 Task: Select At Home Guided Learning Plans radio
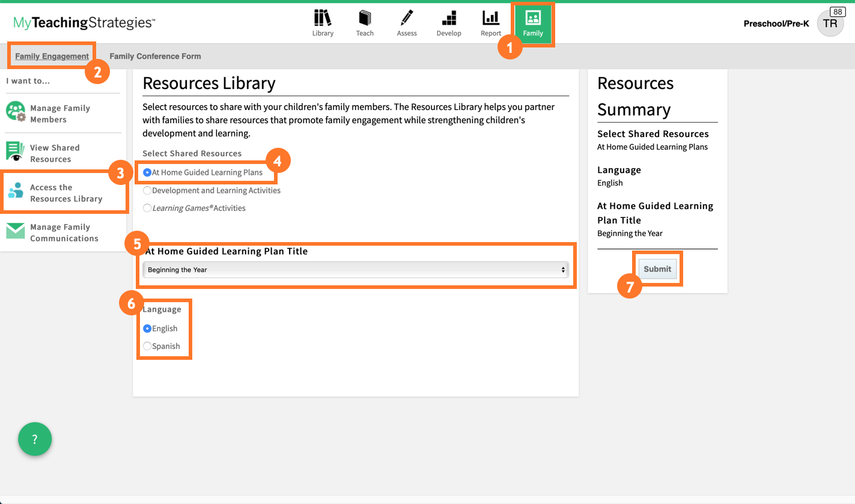pos(147,172)
